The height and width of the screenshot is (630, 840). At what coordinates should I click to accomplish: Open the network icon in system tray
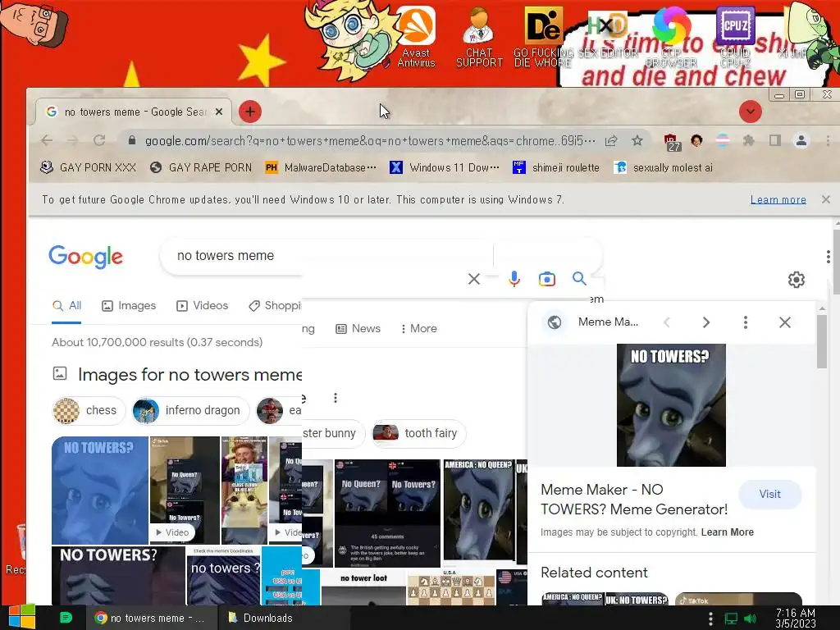pos(731,619)
